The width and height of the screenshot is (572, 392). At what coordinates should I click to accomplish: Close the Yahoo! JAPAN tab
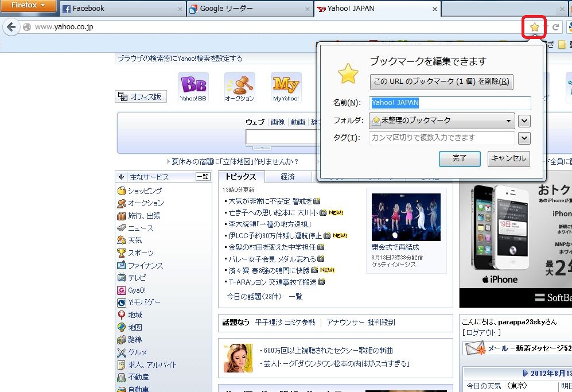435,9
